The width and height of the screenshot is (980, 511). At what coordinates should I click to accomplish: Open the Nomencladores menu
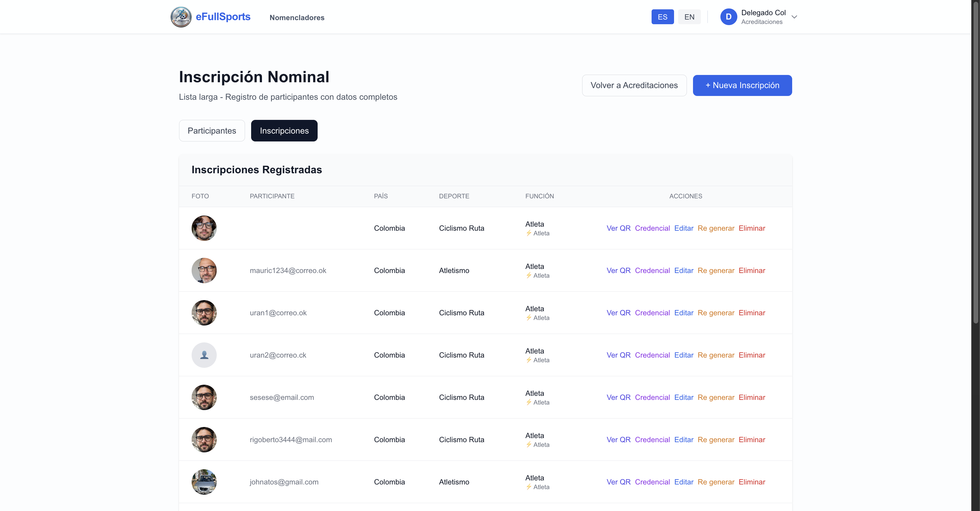coord(297,17)
